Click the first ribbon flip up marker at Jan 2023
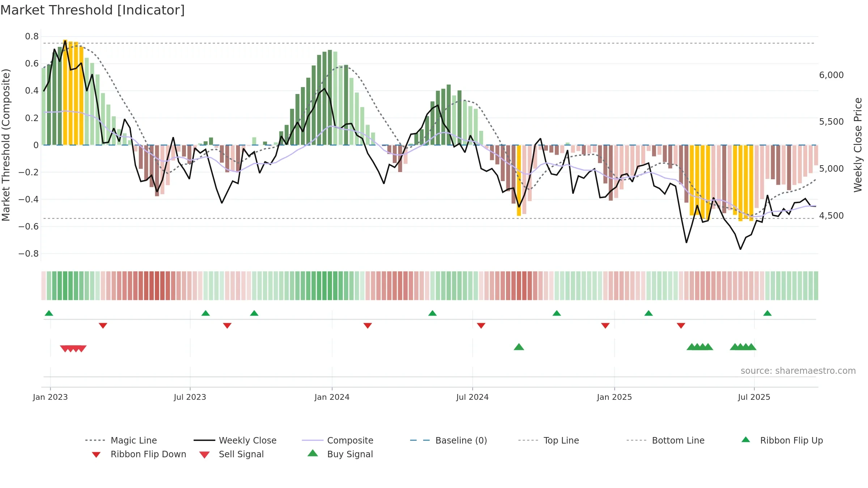The image size is (868, 488). point(49,313)
